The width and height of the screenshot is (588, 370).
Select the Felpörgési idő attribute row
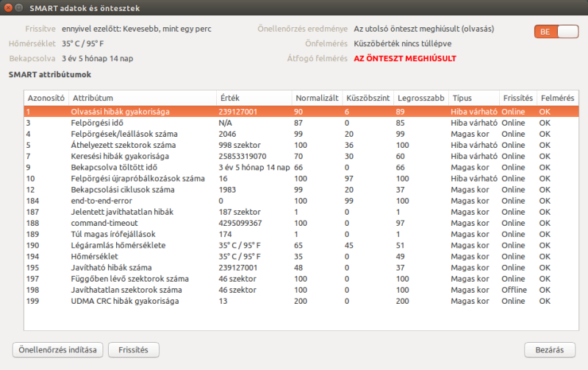pyautogui.click(x=301, y=123)
